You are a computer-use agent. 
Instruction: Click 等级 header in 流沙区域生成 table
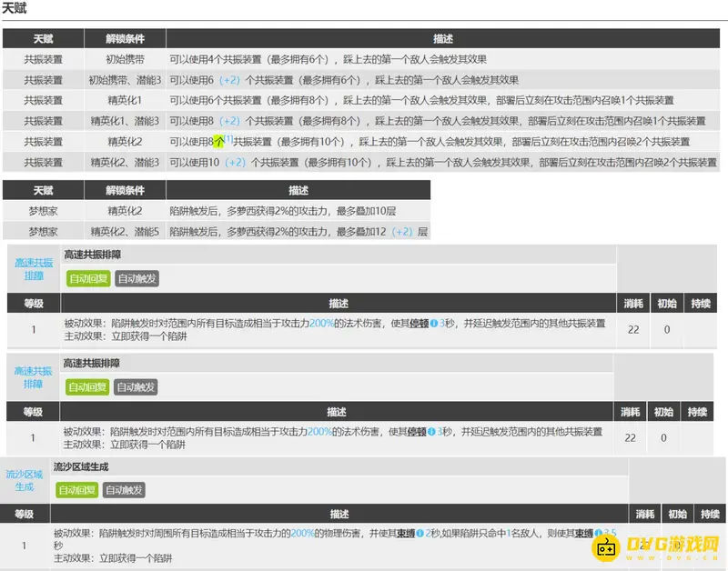25,514
